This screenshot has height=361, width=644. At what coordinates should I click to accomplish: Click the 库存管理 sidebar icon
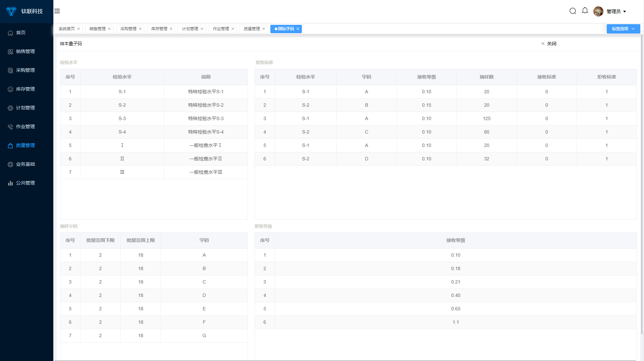[10, 89]
